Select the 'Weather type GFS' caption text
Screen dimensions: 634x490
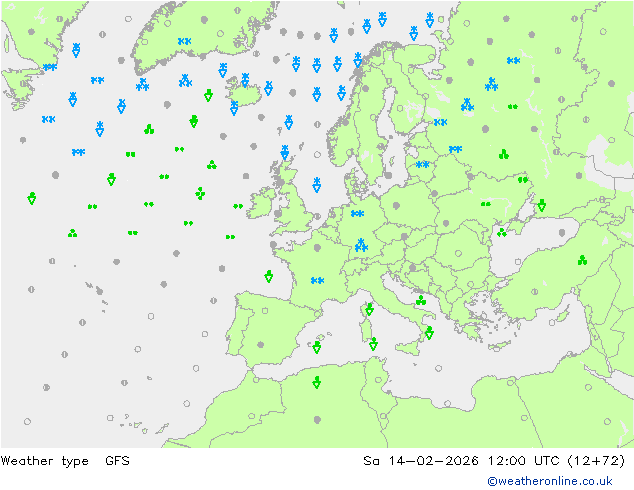tap(65, 461)
